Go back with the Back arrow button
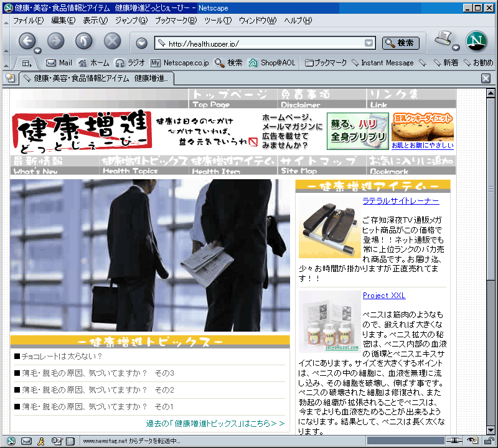The width and height of the screenshot is (498, 448). (x=27, y=41)
